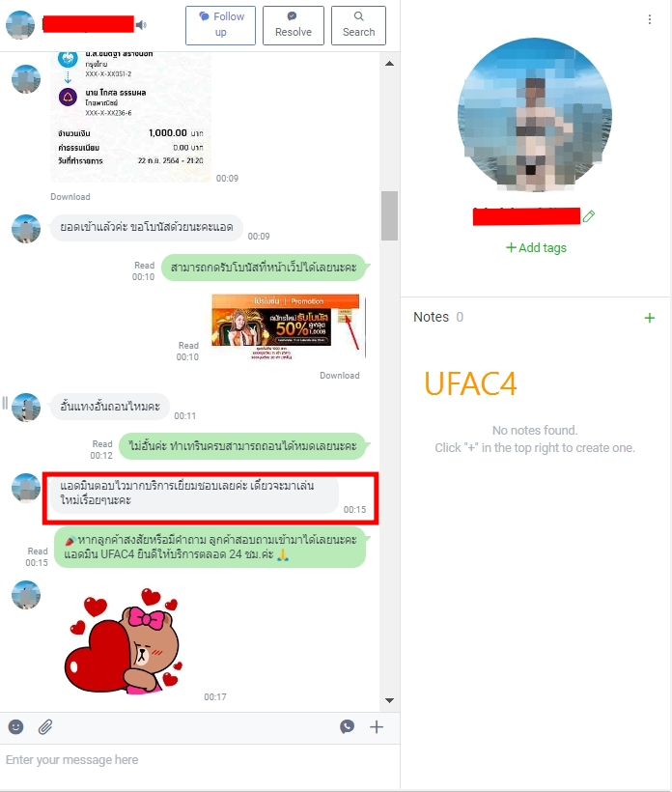Image resolution: width=672 pixels, height=792 pixels.
Task: Click the chat scrollbar down arrow
Action: 389,700
